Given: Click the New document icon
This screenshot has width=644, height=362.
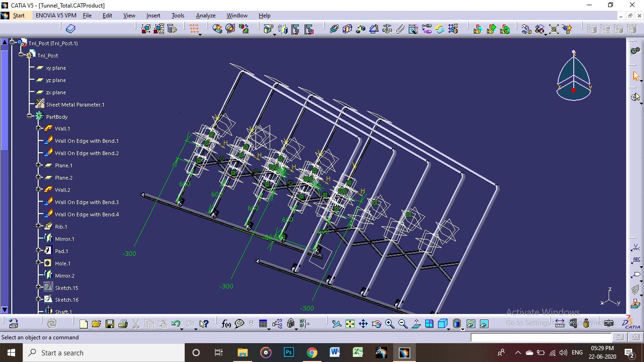Looking at the screenshot, I should pyautogui.click(x=83, y=324).
